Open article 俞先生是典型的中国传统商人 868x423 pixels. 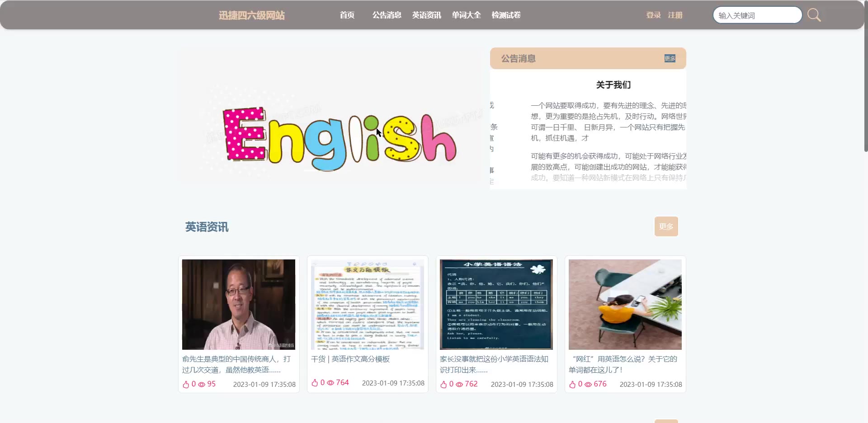236,364
